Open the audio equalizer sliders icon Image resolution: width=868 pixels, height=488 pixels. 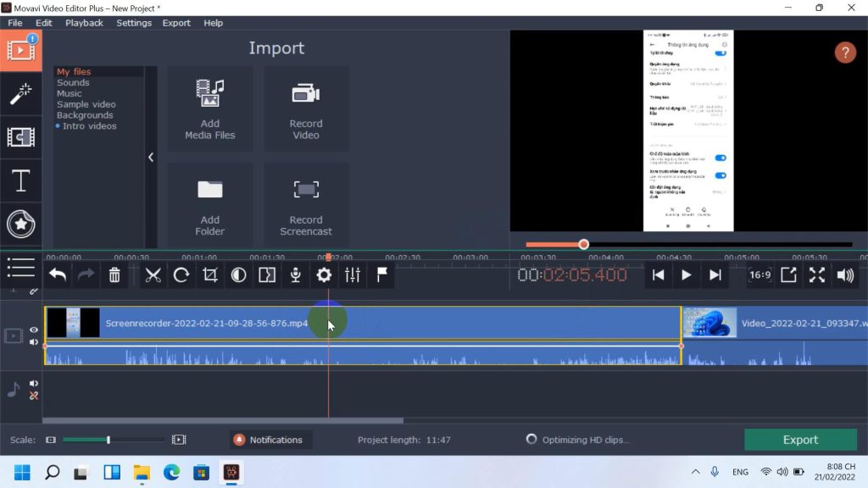[x=353, y=275]
